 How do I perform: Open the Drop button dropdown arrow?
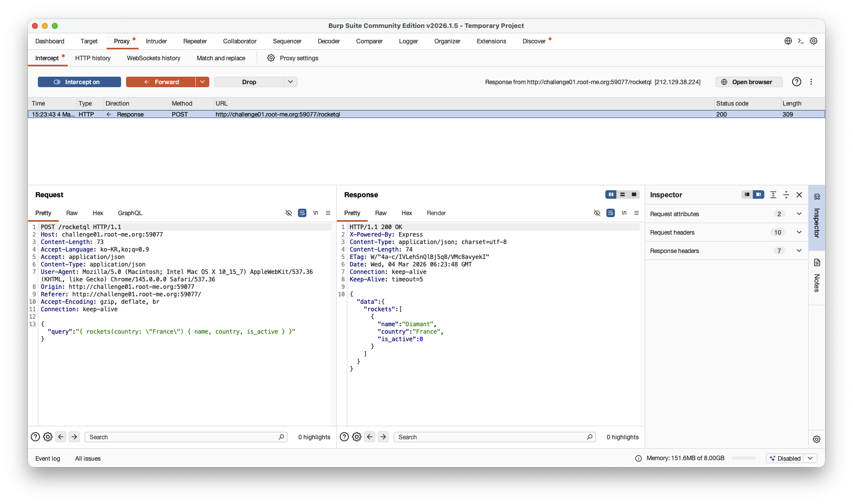click(x=290, y=82)
